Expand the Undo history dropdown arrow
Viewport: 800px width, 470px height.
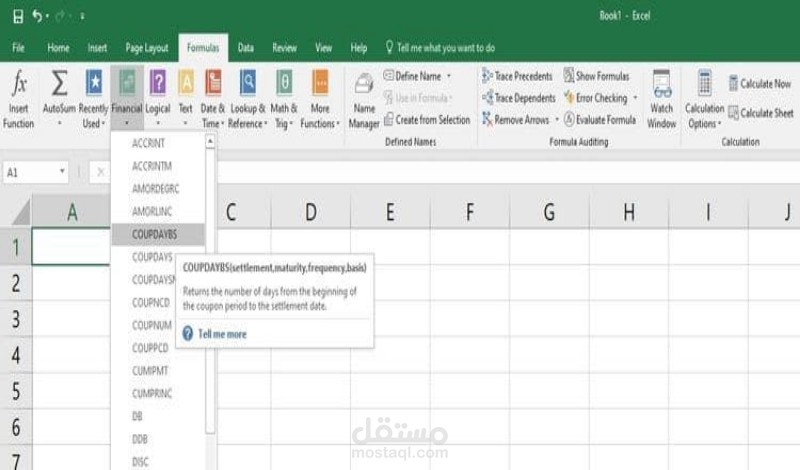[47, 16]
